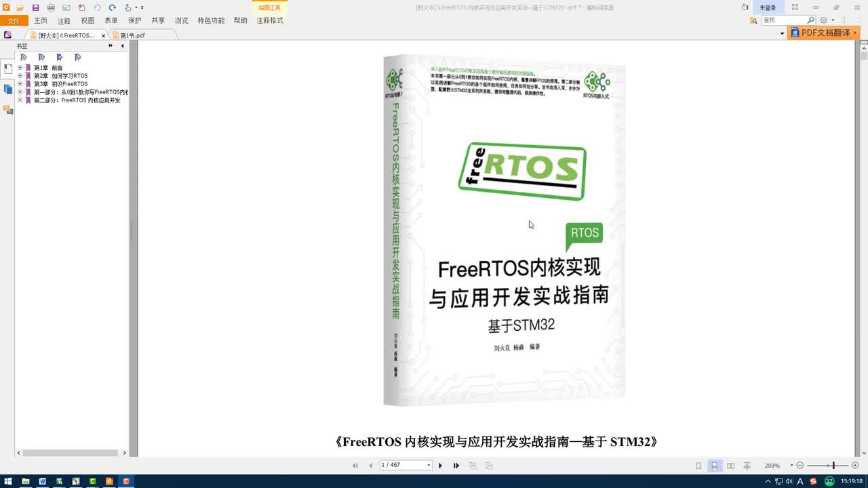Select the 第3章 初识FreeRTOS bookmark
The height and width of the screenshot is (488, 868).
pyautogui.click(x=61, y=84)
